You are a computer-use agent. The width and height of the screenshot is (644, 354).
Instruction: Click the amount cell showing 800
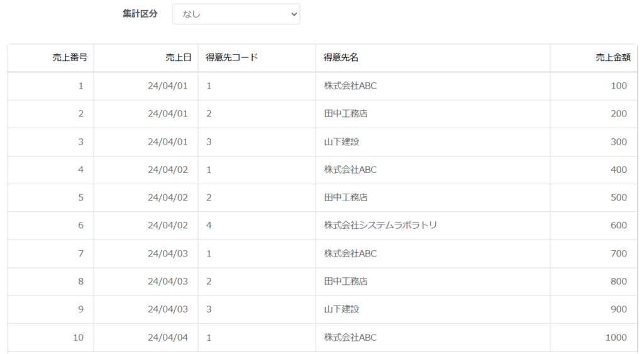tap(594, 281)
